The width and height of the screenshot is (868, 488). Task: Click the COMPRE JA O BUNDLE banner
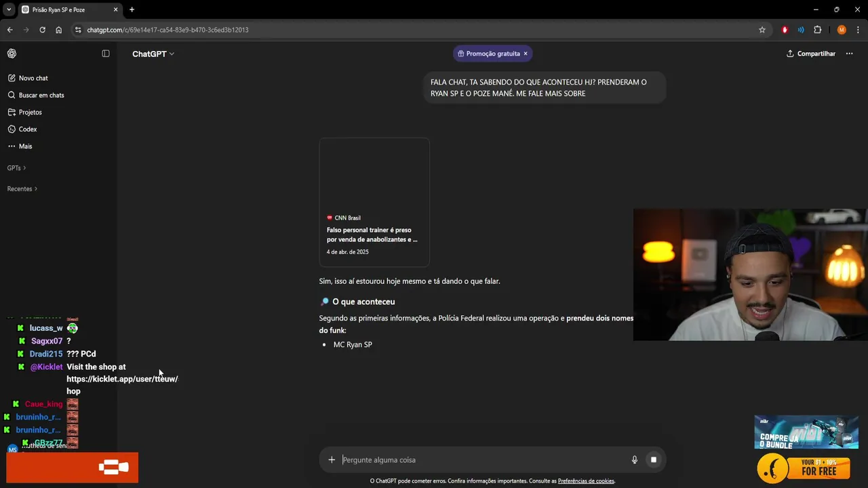pos(806,432)
